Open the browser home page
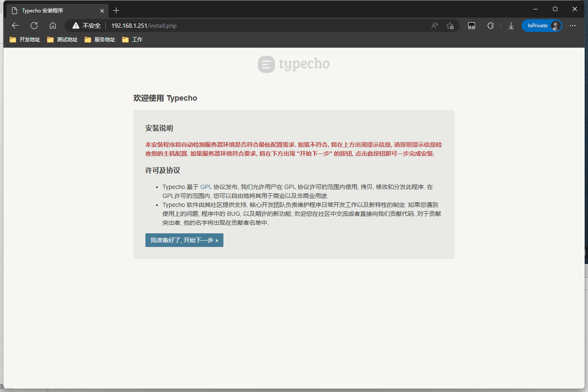 [53, 26]
